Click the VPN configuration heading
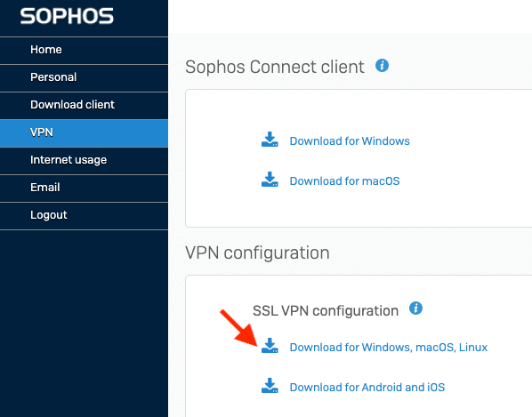Viewport: 532px width, 417px height. (257, 253)
